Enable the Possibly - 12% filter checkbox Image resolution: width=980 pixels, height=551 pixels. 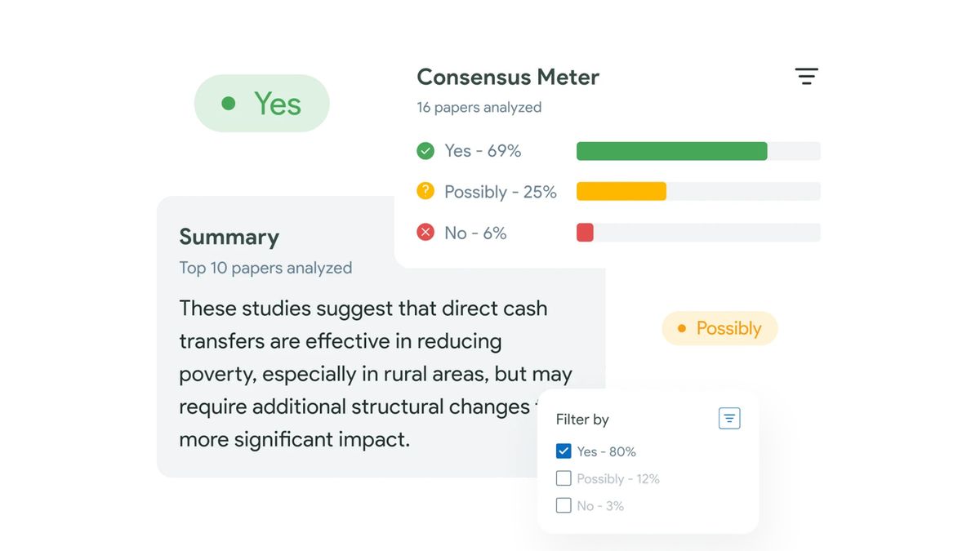(x=563, y=478)
